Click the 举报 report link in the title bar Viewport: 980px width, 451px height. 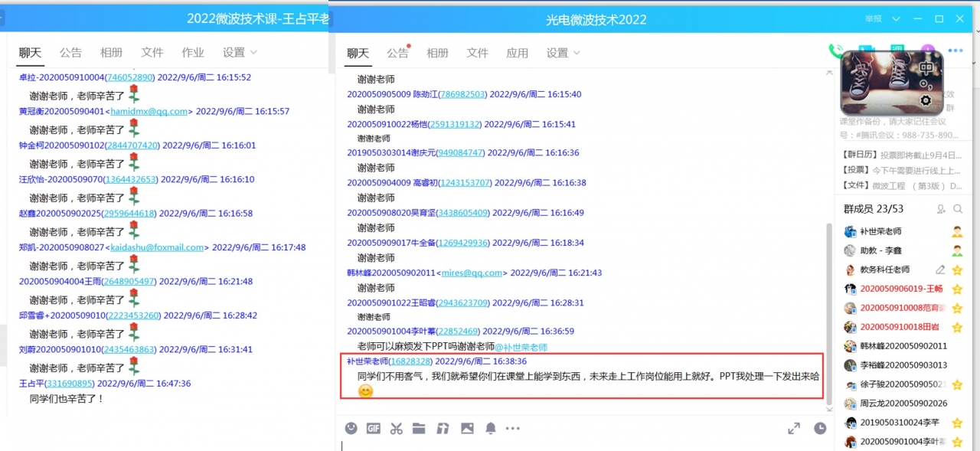[x=874, y=18]
